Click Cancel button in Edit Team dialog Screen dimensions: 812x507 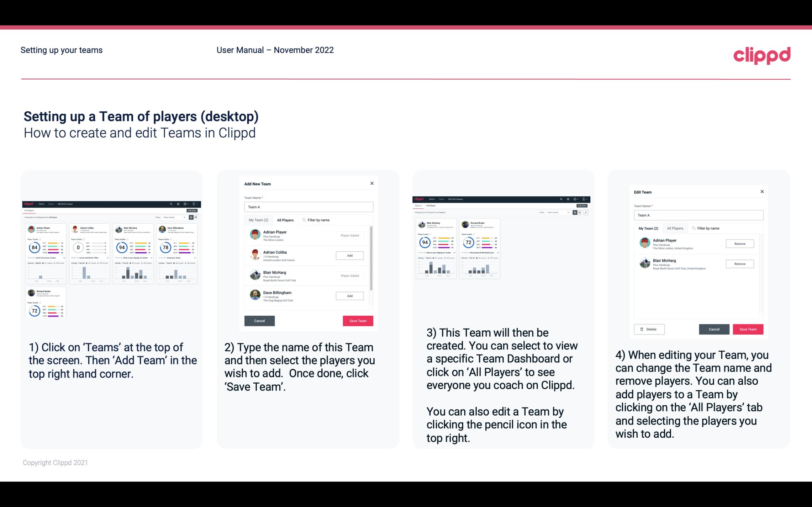(715, 329)
